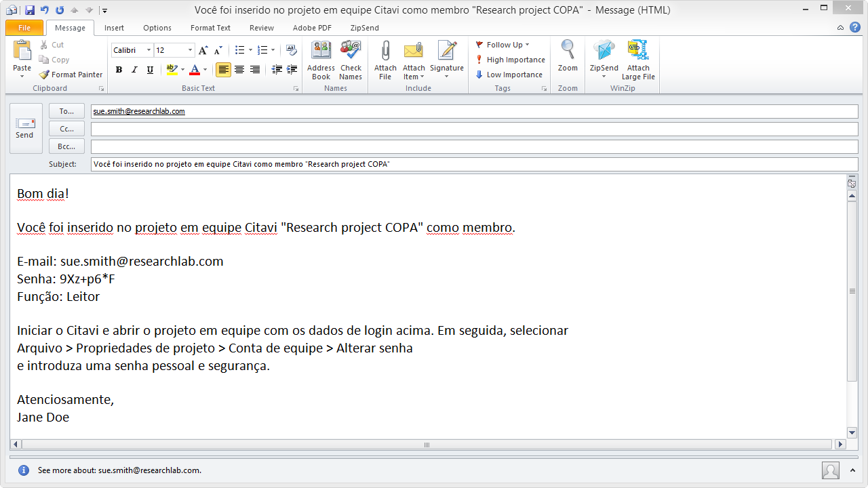Apply yellow text highlight color

tap(172, 70)
